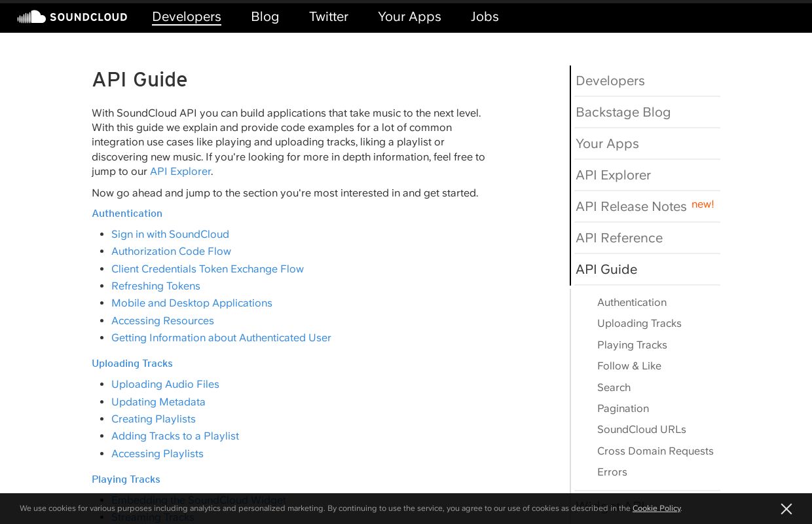Jump to the Uploading Tracks heading link in main content
The height and width of the screenshot is (524, 812).
(132, 364)
